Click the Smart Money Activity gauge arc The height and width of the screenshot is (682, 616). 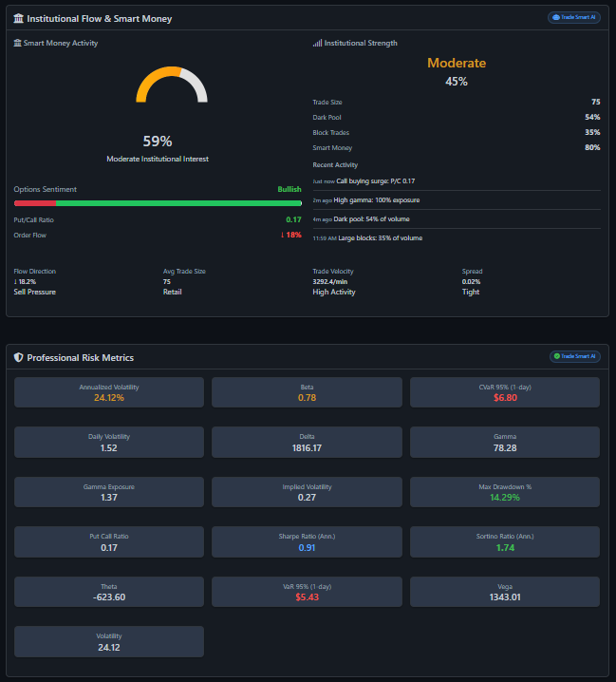(172, 84)
